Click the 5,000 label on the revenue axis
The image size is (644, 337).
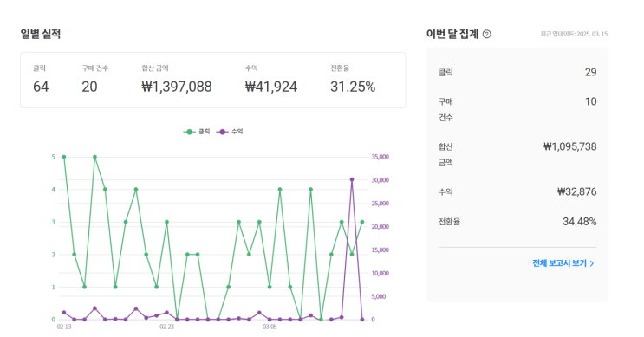coord(379,296)
